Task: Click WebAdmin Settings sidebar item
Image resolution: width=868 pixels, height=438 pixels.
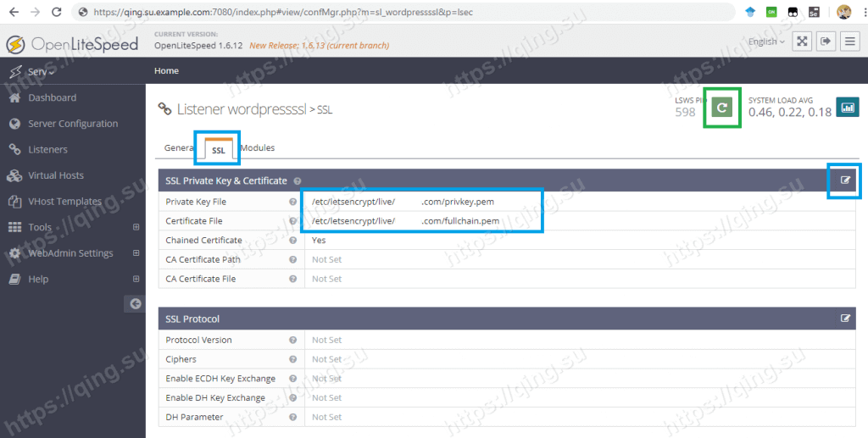Action: (x=70, y=253)
